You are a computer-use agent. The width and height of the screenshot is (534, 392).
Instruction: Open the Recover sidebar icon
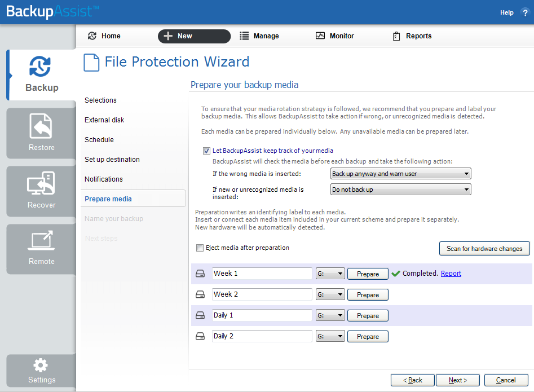[x=41, y=183]
